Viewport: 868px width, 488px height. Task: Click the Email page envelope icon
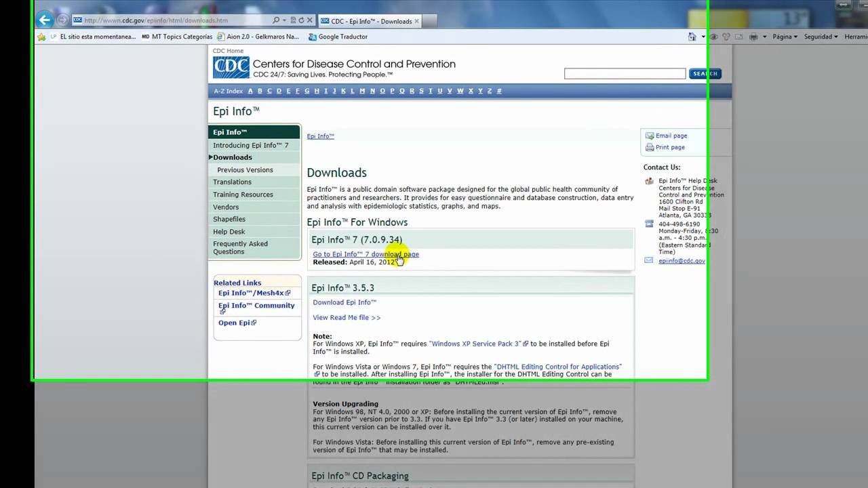650,136
